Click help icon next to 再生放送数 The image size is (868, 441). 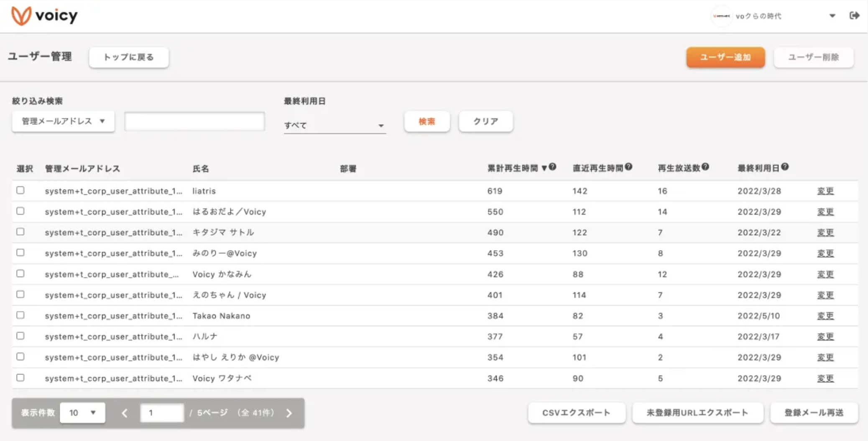tap(705, 167)
